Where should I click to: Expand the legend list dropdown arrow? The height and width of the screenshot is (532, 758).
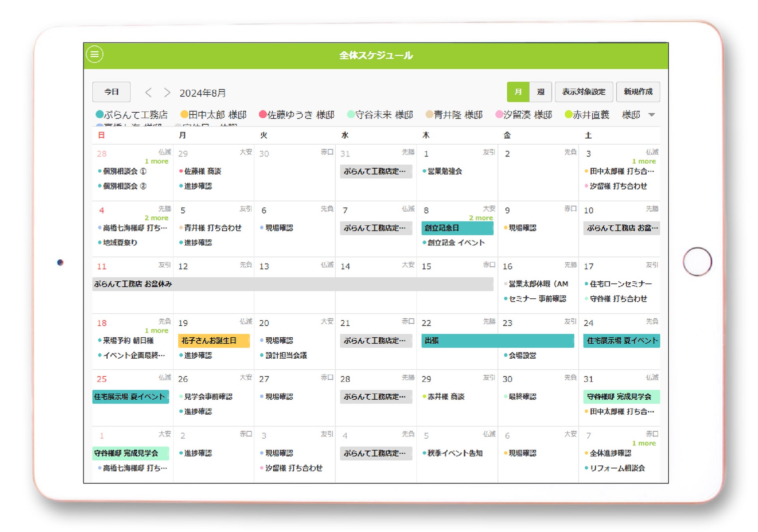click(x=652, y=115)
